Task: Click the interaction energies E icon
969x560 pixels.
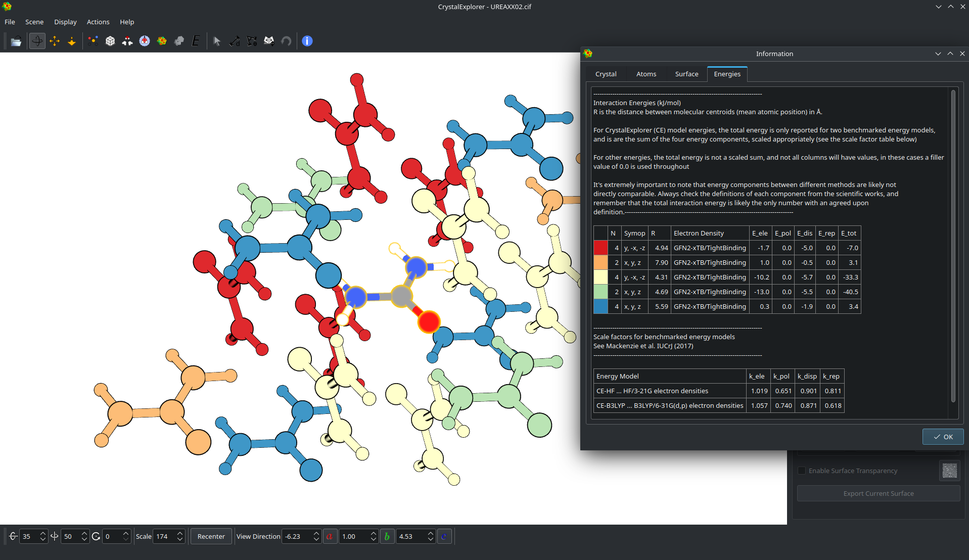Action: pos(196,41)
